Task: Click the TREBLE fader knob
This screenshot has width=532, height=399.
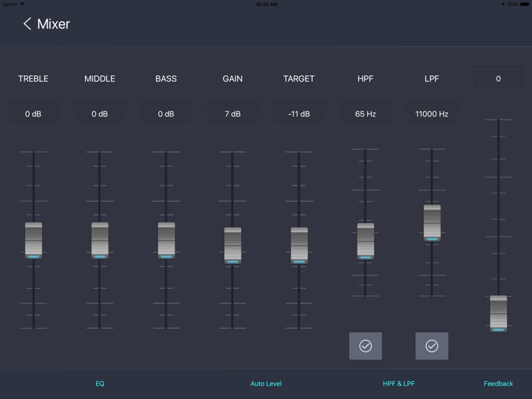Action: (x=33, y=241)
